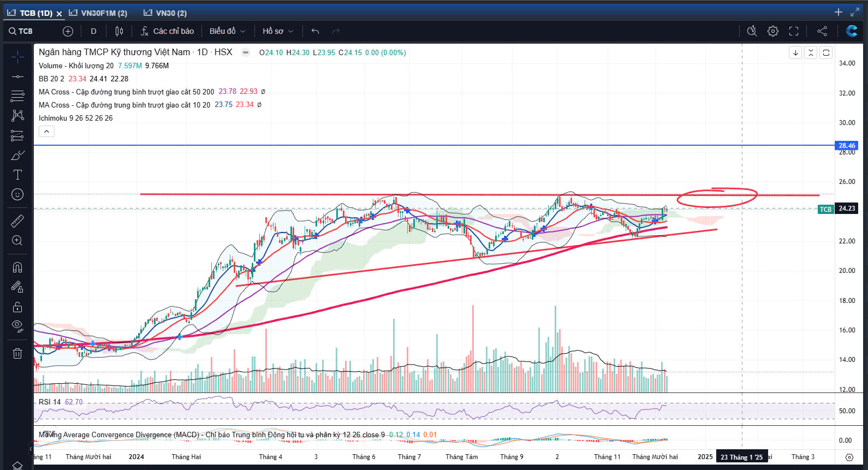Expand the left toolbar side arrow

coord(31,449)
